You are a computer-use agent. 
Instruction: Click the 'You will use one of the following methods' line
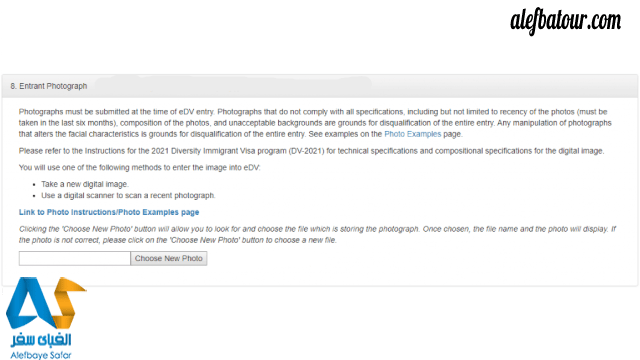click(140, 168)
